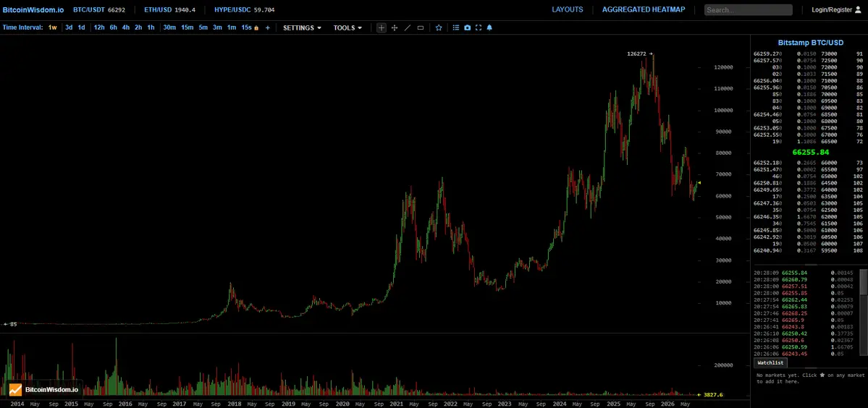Viewport: 868px width, 408px height.
Task: Open the BTC/USDT ticker
Action: [x=98, y=10]
